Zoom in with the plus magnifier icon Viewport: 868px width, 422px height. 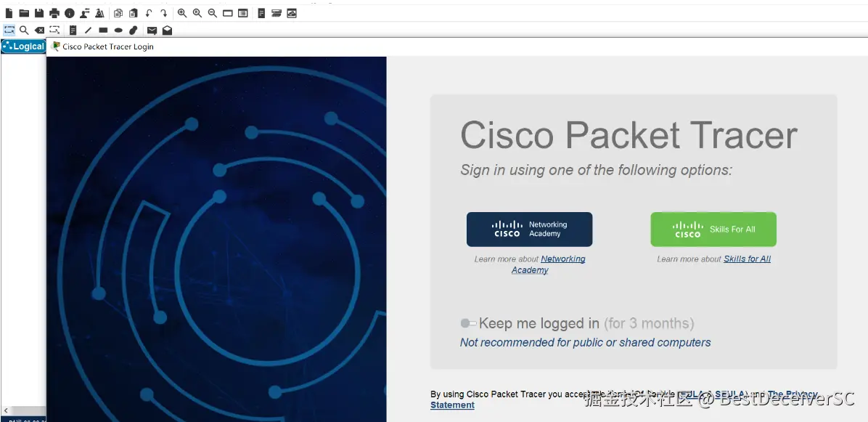pos(182,13)
